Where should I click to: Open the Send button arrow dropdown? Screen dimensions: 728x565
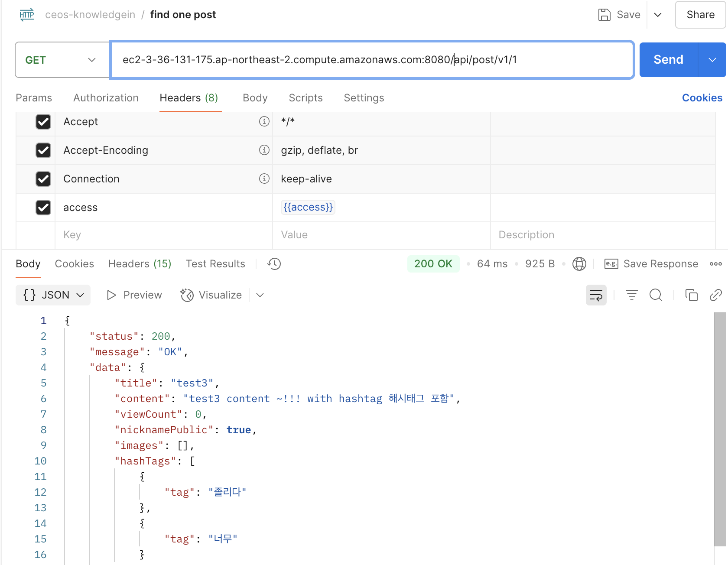[x=712, y=60]
